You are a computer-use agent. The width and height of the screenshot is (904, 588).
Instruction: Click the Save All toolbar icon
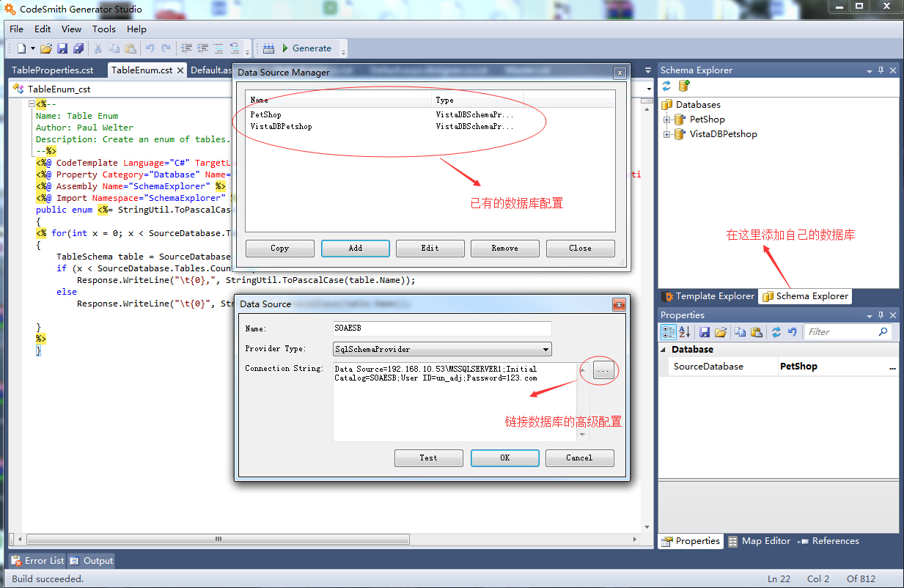(x=78, y=48)
